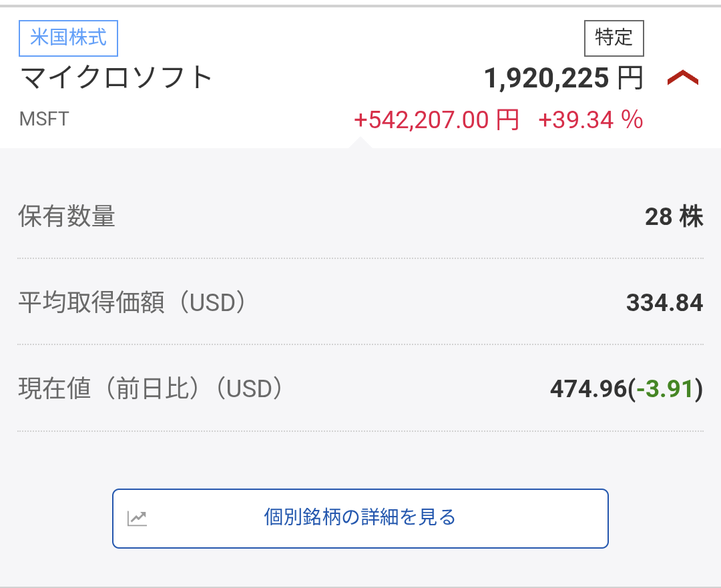Click the small pointer triangle under header
This screenshot has width=721, height=588.
click(x=359, y=143)
